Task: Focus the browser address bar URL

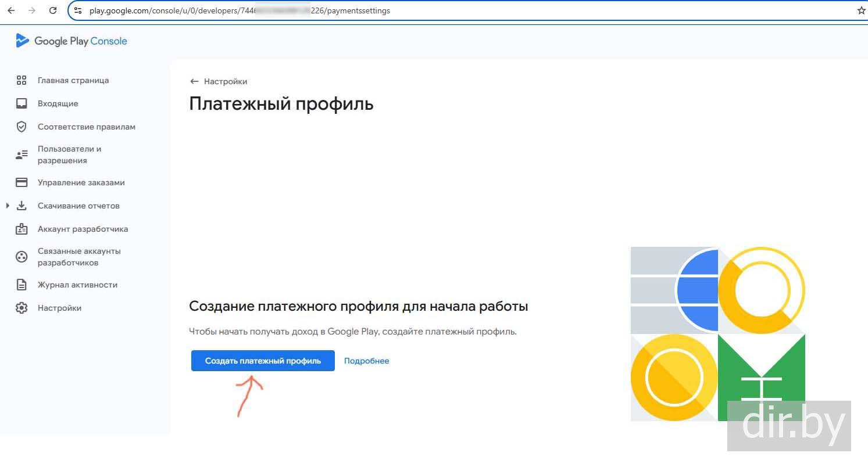Action: (x=240, y=10)
